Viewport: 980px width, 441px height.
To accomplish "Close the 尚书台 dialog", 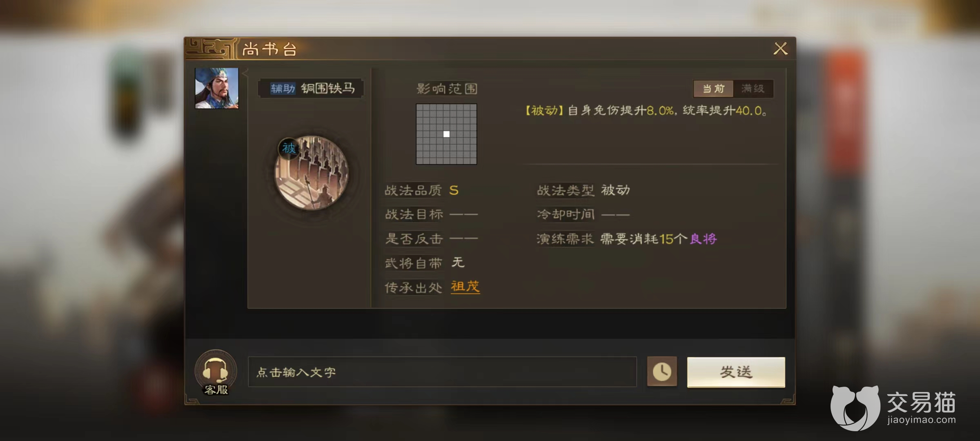I will (780, 49).
